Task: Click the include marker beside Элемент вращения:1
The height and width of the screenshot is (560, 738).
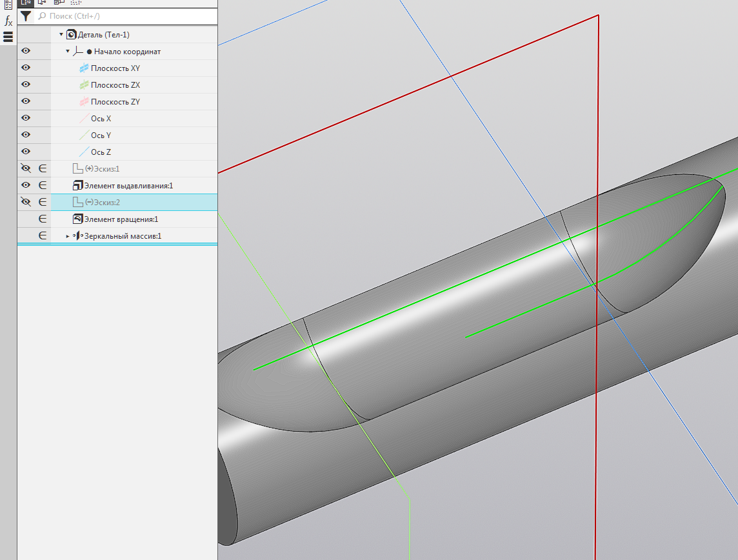Action: tap(43, 219)
